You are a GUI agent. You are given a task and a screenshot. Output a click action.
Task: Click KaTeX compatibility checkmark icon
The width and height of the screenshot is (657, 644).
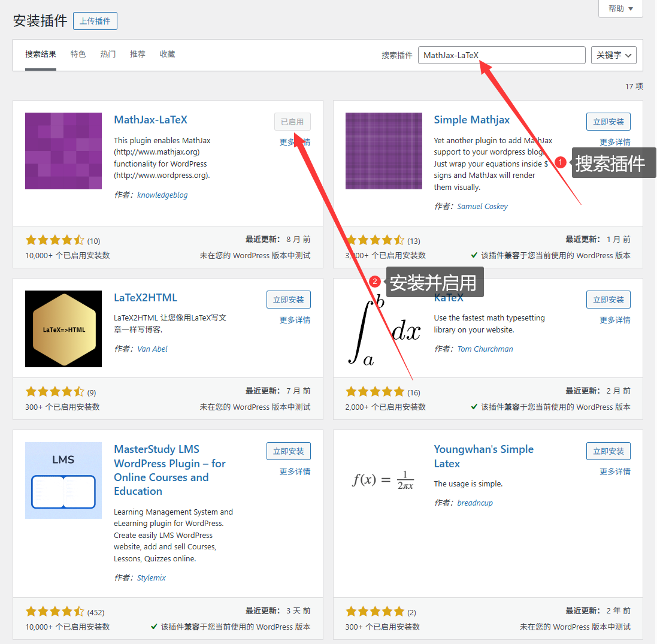coord(474,407)
